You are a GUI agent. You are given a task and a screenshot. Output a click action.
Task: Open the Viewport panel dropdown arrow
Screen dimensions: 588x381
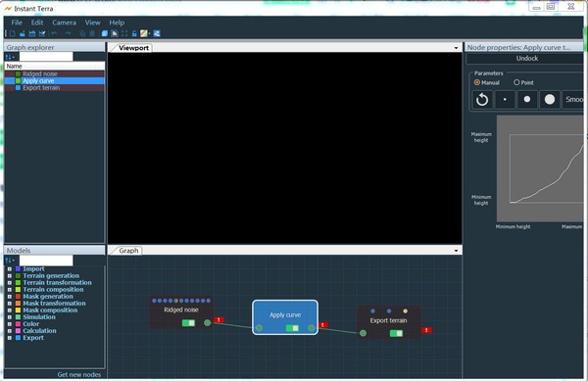(456, 48)
